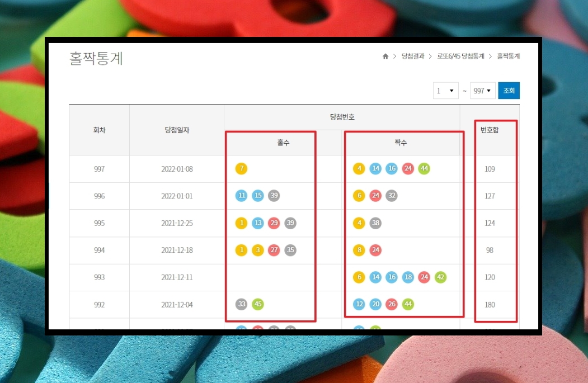
Task: Click the blue 조회 search button
Action: (509, 91)
